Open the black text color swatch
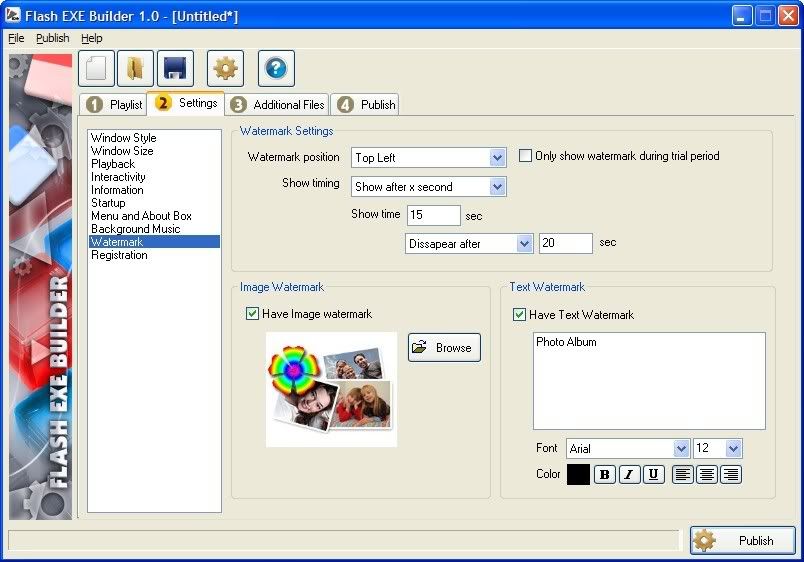The height and width of the screenshot is (562, 804). pyautogui.click(x=578, y=475)
